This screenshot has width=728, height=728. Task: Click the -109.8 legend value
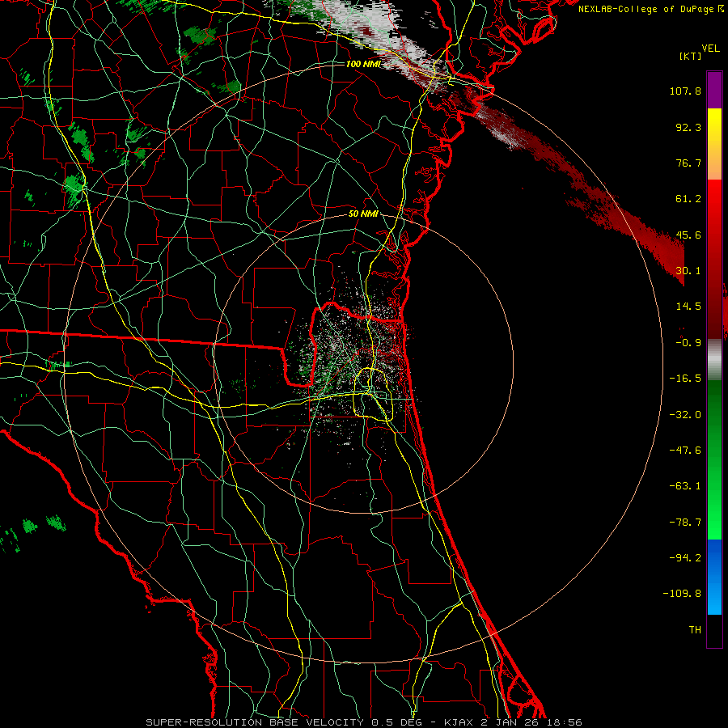(682, 594)
